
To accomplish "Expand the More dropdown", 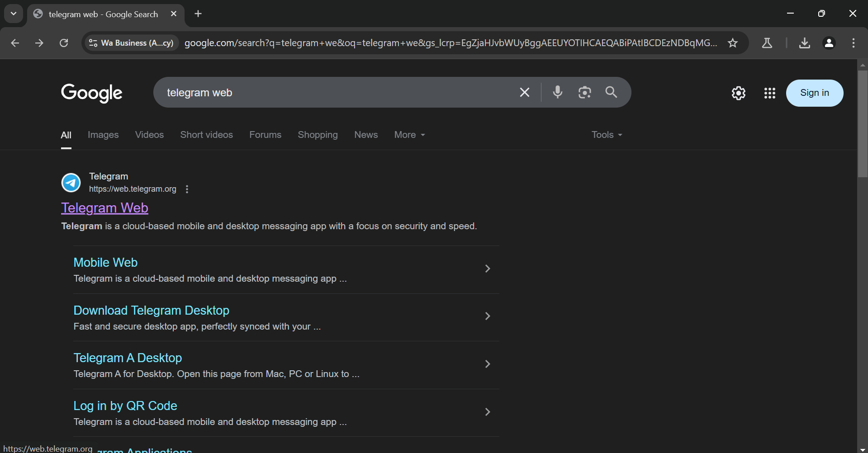I will coord(410,135).
